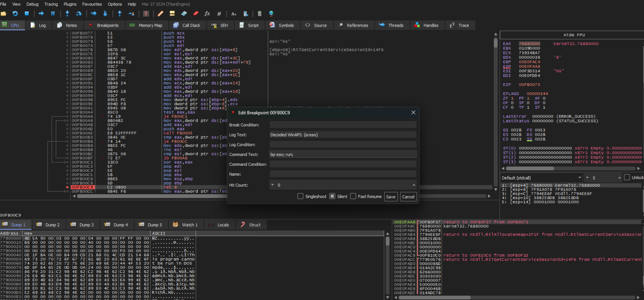Open the Tracing menu
Image resolution: width=644 pixels, height=300 pixels.
point(51,4)
